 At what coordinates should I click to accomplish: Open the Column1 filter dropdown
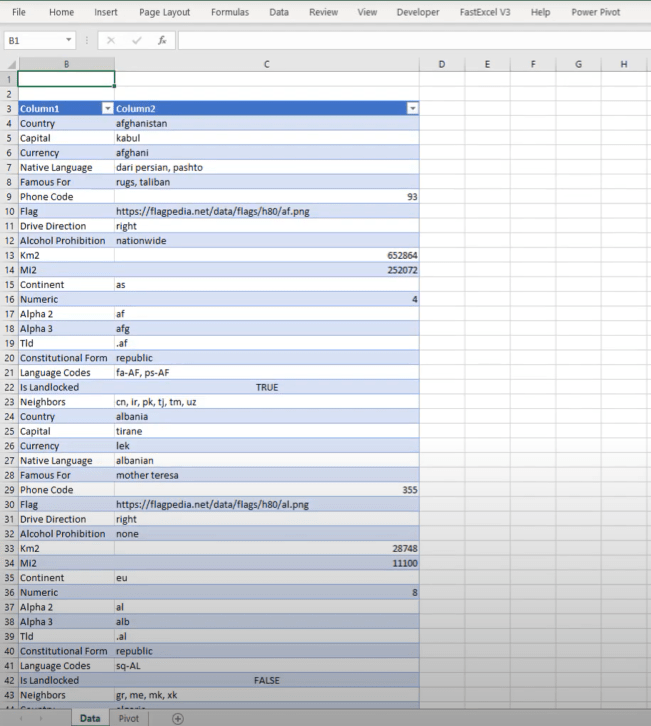[107, 108]
